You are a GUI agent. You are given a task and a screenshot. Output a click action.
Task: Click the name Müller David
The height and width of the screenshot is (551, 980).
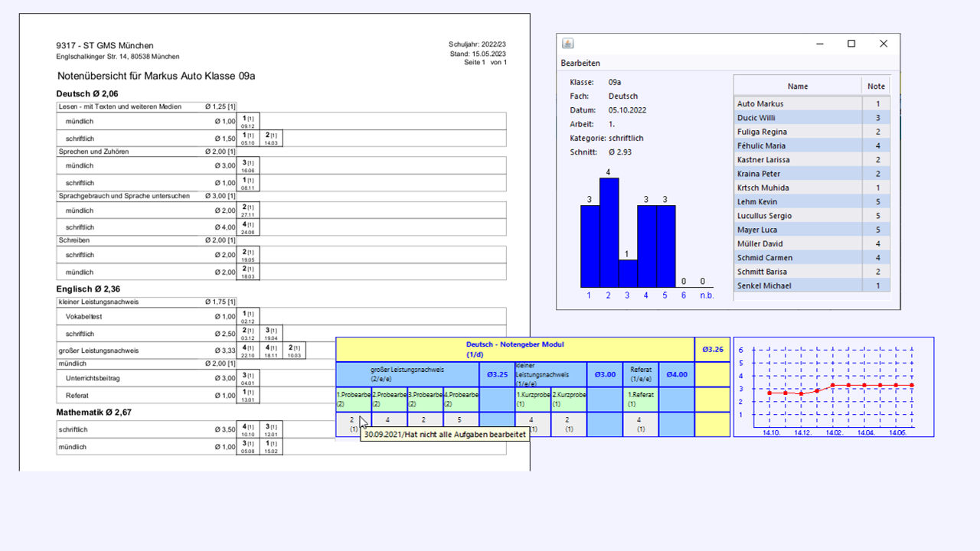tap(759, 243)
